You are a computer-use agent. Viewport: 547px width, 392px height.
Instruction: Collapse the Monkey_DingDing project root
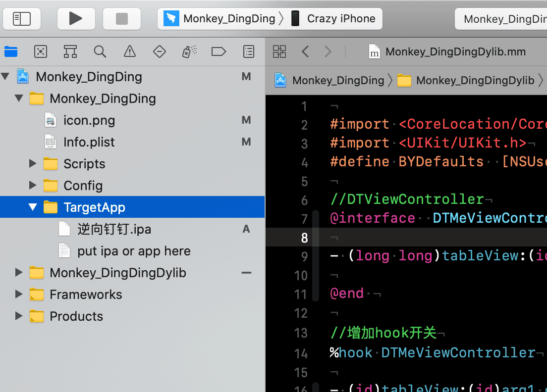click(5, 76)
